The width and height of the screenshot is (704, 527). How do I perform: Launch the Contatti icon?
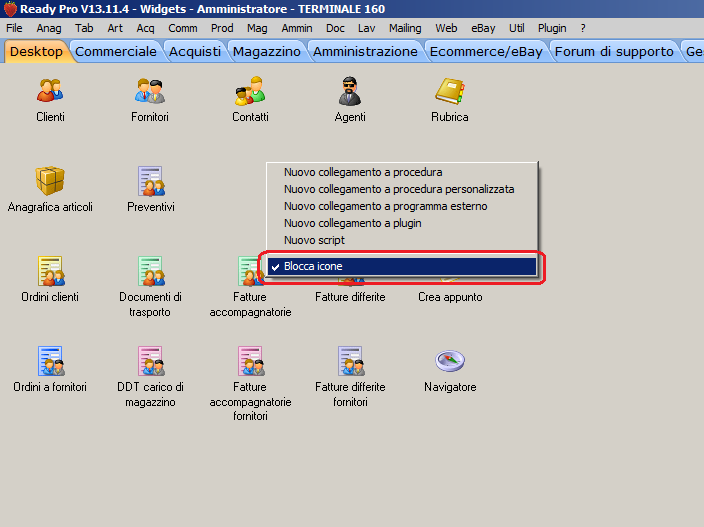pos(250,90)
